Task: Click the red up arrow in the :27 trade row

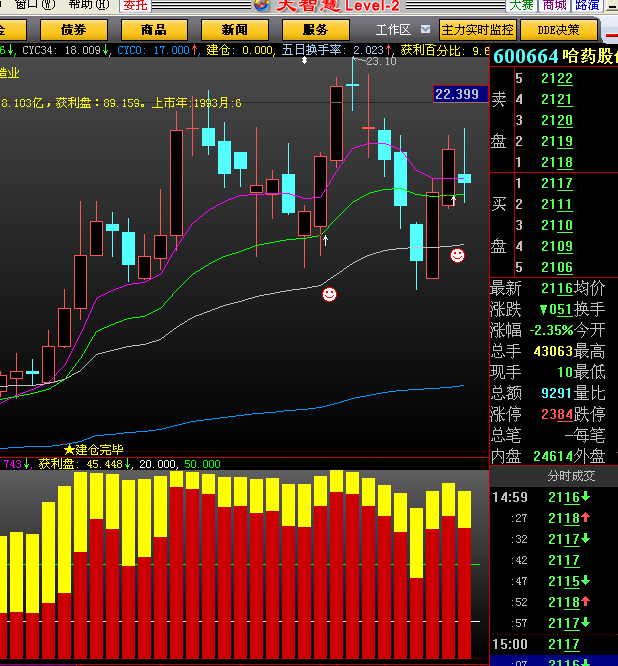Action: 586,517
